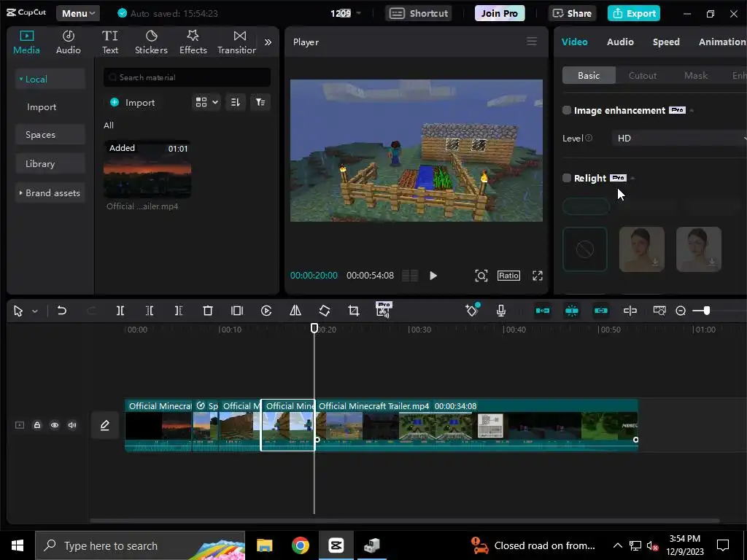Open the Player panel menu icon
Screen dimensions: 747x560
click(x=532, y=42)
